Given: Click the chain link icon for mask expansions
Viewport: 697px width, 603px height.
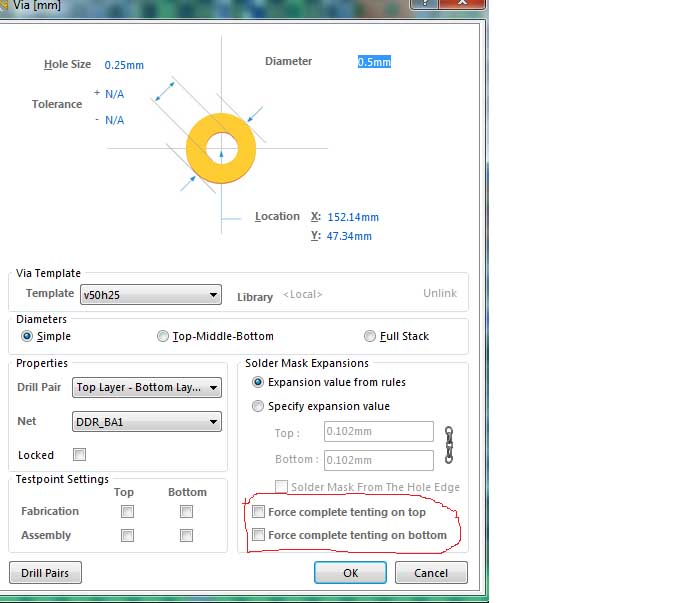Looking at the screenshot, I should pyautogui.click(x=449, y=445).
